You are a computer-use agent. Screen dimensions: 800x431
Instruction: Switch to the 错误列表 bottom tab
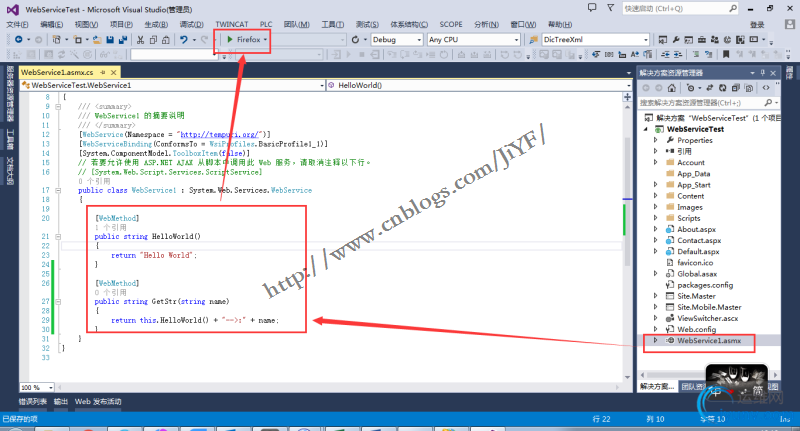pyautogui.click(x=33, y=401)
